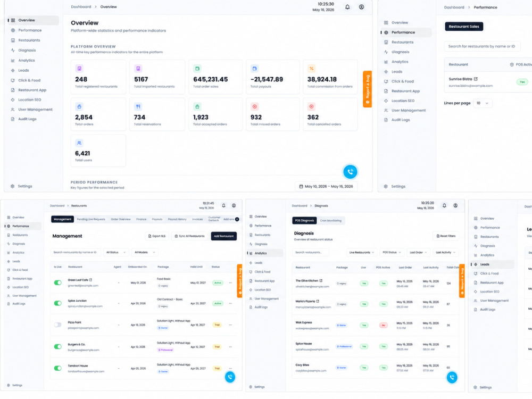Click the red No POS badge for Wok Express
The width and height of the screenshot is (532, 399).
[x=384, y=326]
